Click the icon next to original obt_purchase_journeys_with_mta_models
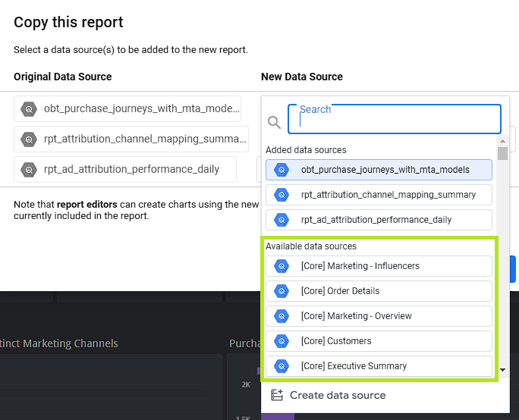Viewport: 519px width, 420px height. click(29, 109)
